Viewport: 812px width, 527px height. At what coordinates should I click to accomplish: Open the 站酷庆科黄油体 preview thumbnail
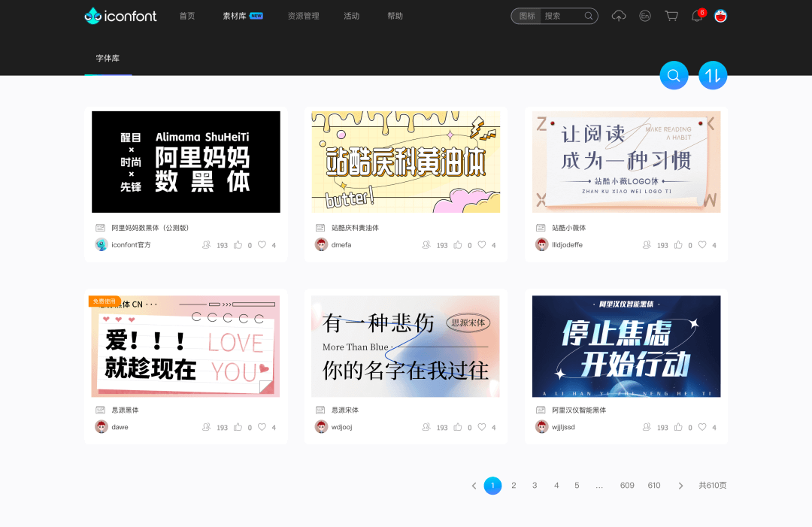pos(405,162)
